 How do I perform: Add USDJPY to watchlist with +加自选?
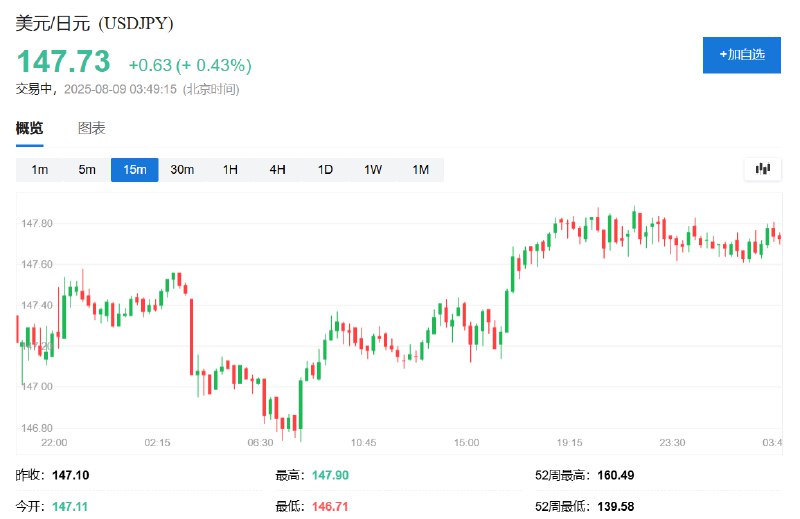(741, 55)
